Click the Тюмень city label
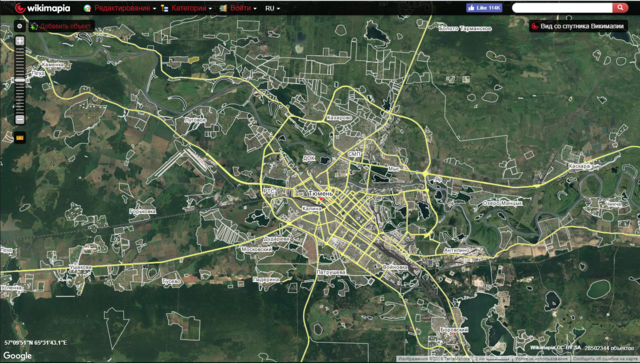 coord(321,193)
